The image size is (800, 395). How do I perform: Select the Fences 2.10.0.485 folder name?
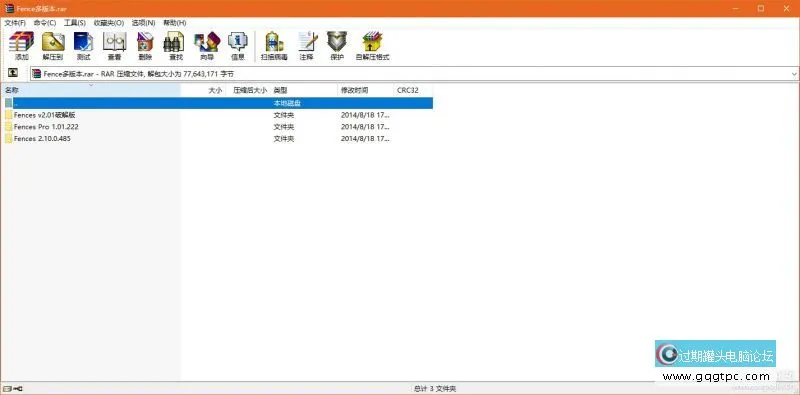(x=42, y=138)
